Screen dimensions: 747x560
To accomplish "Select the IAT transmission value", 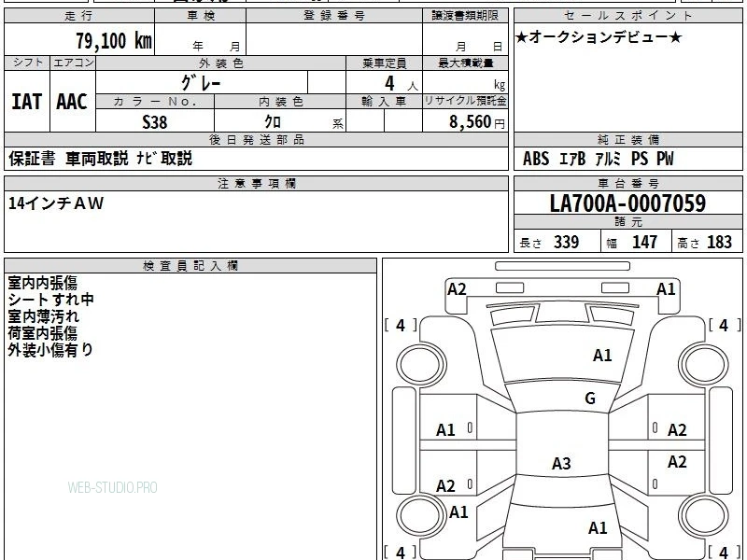I will pyautogui.click(x=27, y=102).
